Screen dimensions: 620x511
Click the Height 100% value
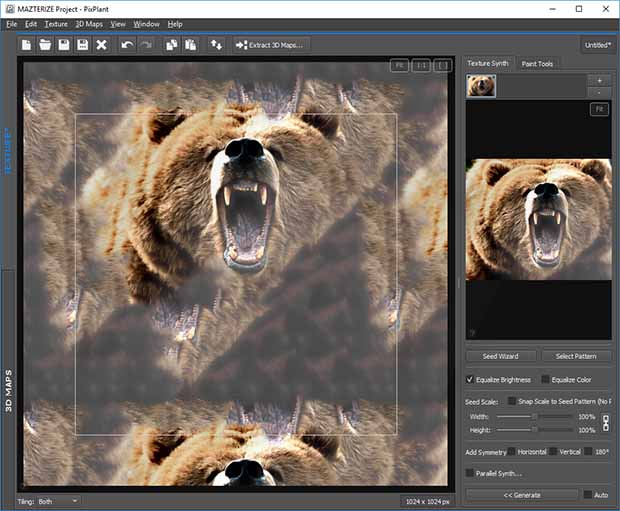click(x=587, y=430)
